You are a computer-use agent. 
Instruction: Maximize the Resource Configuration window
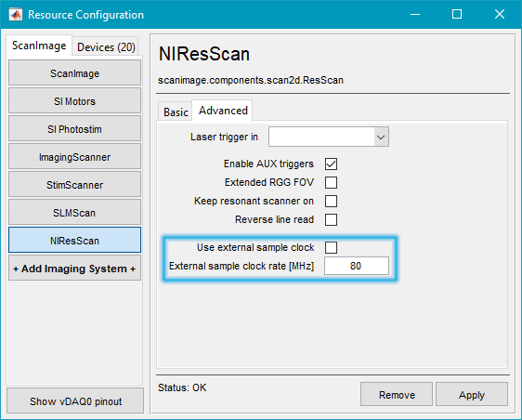click(457, 14)
